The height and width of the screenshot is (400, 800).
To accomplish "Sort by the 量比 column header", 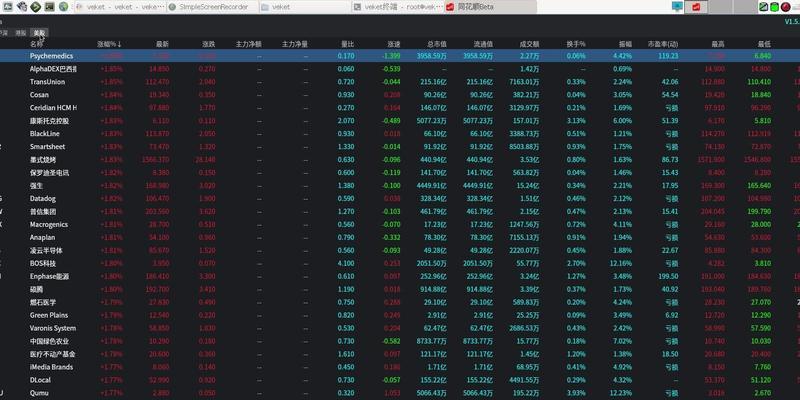I will (x=347, y=44).
